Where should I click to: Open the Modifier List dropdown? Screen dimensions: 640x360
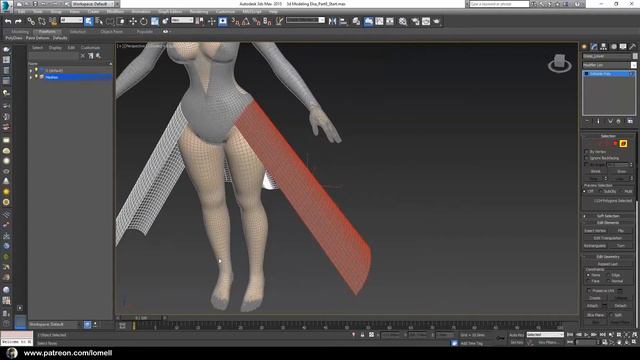609,65
